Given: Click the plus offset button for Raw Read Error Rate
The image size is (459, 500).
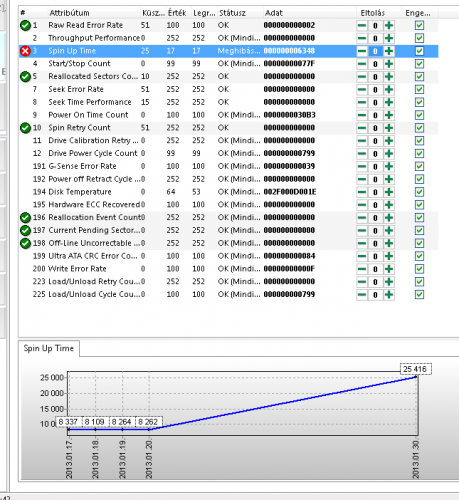Looking at the screenshot, I should [x=389, y=25].
